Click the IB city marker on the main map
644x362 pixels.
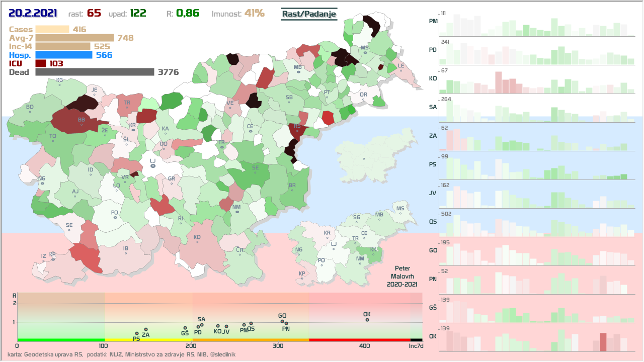pos(126,253)
